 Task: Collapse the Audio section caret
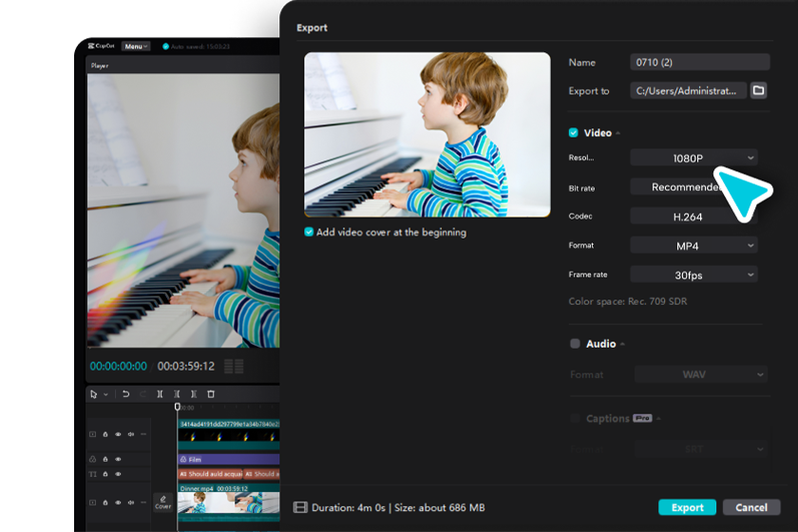click(x=622, y=344)
